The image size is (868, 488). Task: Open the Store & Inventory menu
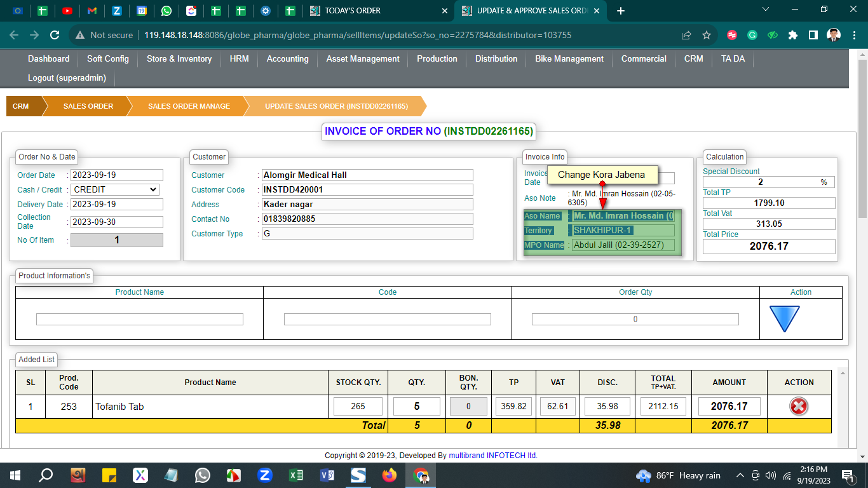(x=179, y=58)
